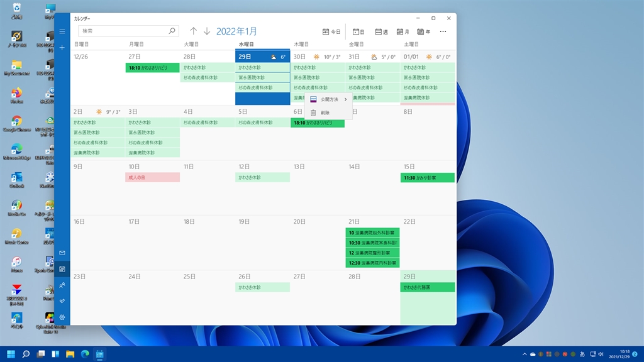Show hidden tray icons chevron
The width and height of the screenshot is (644, 362).
(x=525, y=354)
